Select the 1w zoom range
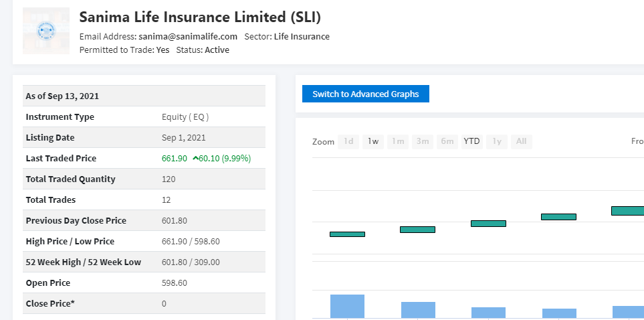Viewport: 644px width, 320px height. pyautogui.click(x=373, y=141)
